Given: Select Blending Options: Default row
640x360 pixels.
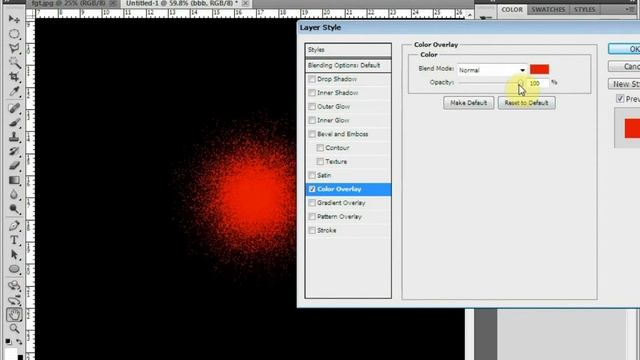Looking at the screenshot, I should coord(348,66).
